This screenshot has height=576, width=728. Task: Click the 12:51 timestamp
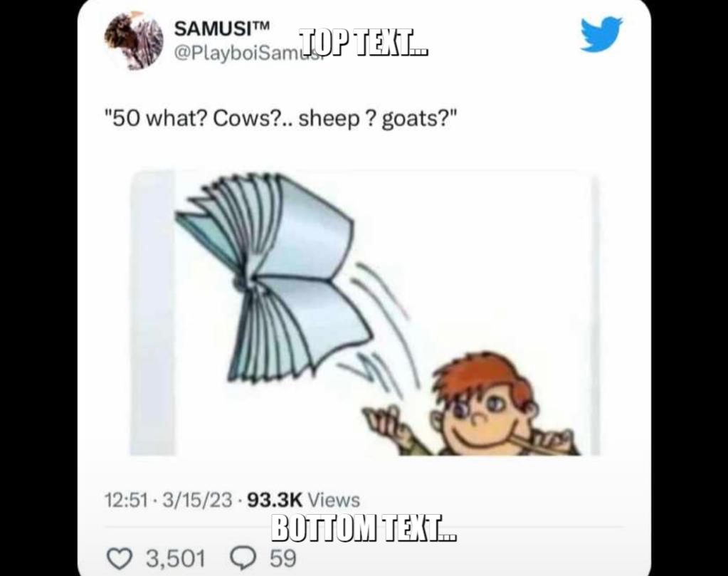pyautogui.click(x=126, y=501)
